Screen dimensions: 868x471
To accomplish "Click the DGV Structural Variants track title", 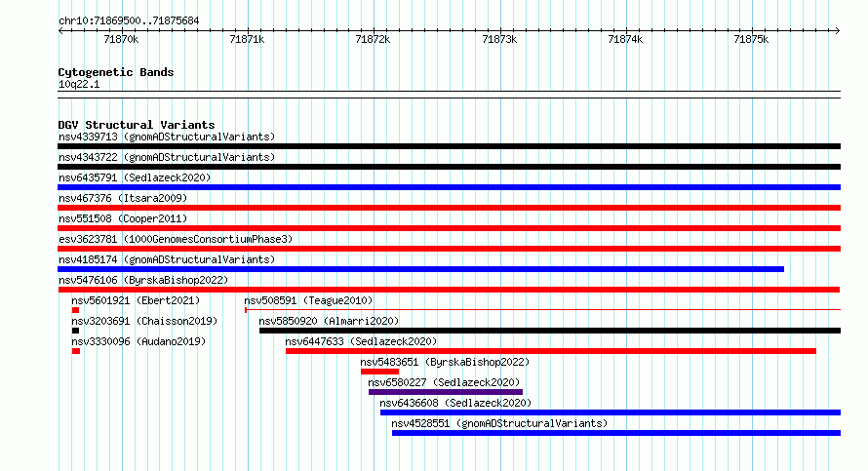I will pos(137,125).
